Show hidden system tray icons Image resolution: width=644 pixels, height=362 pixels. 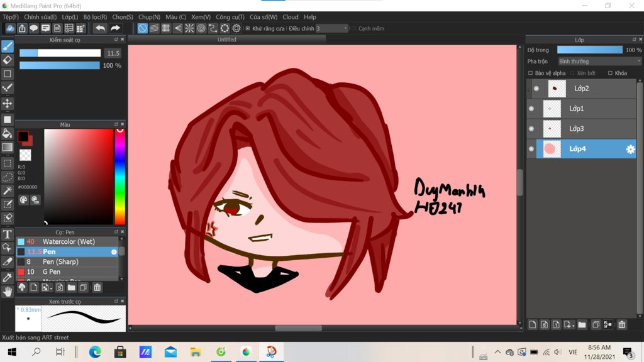(x=497, y=352)
